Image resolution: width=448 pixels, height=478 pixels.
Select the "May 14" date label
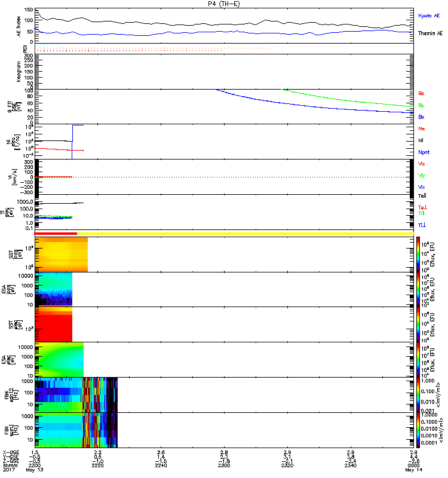413,470
